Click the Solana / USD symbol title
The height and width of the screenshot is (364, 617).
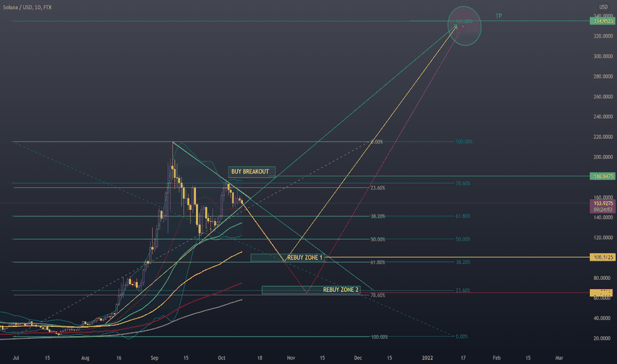click(27, 7)
